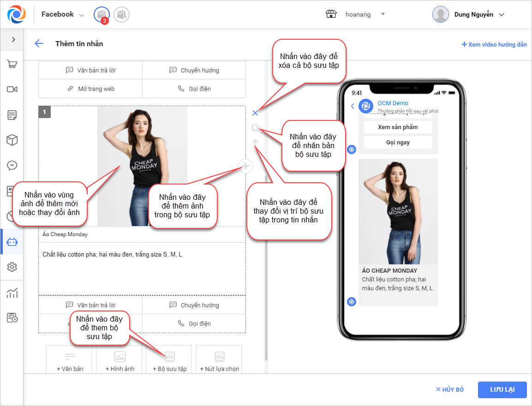Click the storefront icon beside hoanang

coord(331,14)
